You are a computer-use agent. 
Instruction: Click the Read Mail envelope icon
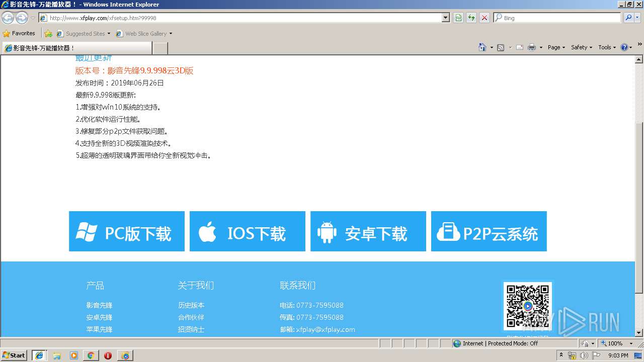click(x=520, y=47)
